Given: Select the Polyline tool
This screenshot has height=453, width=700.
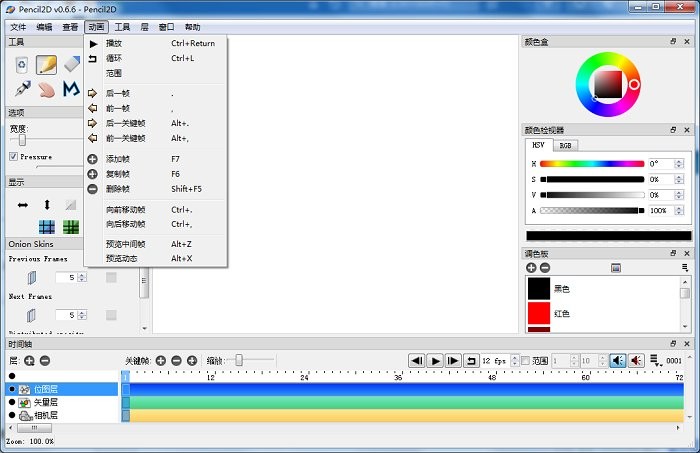Looking at the screenshot, I should click(70, 89).
